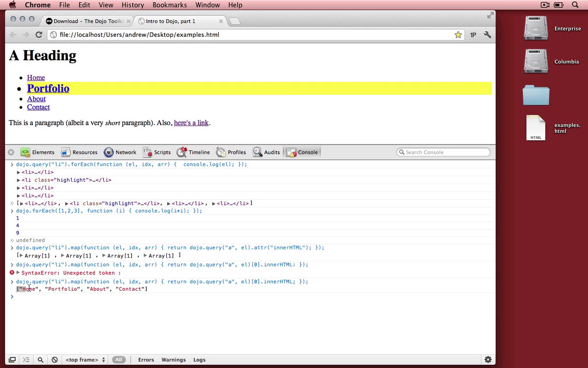
Task: Click the here's a link hyperlink
Action: 191,123
